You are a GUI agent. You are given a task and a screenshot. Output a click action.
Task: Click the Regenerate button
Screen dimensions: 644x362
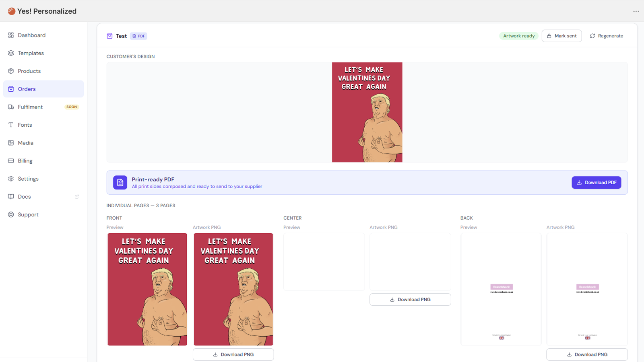(607, 36)
